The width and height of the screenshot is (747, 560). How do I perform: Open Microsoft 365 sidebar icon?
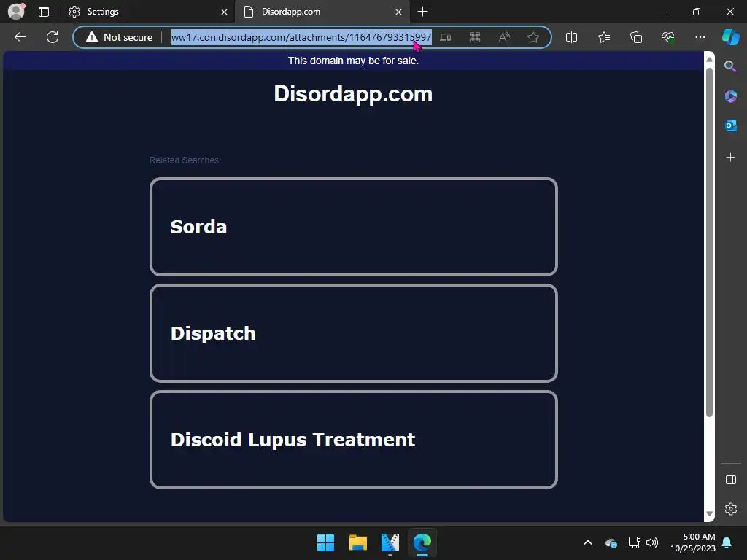click(x=730, y=96)
